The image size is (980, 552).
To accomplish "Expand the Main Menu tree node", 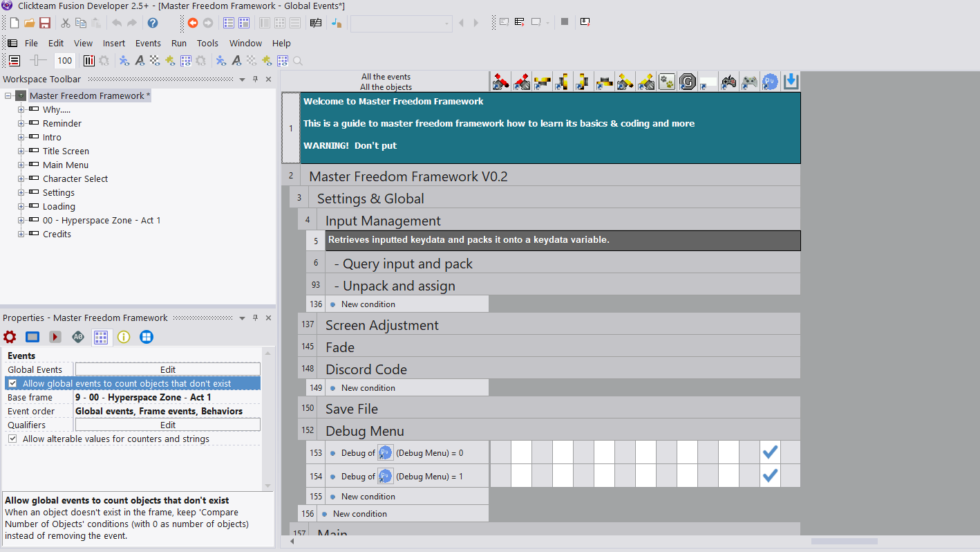I will (21, 165).
